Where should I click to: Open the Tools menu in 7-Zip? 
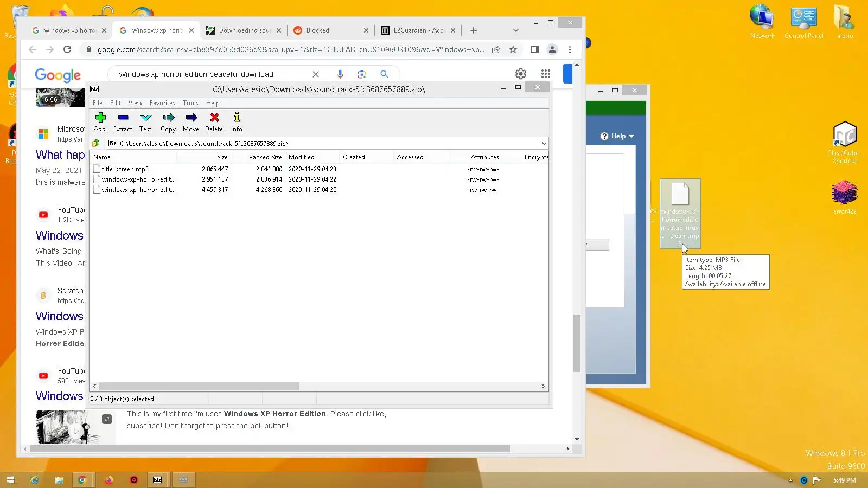[190, 103]
